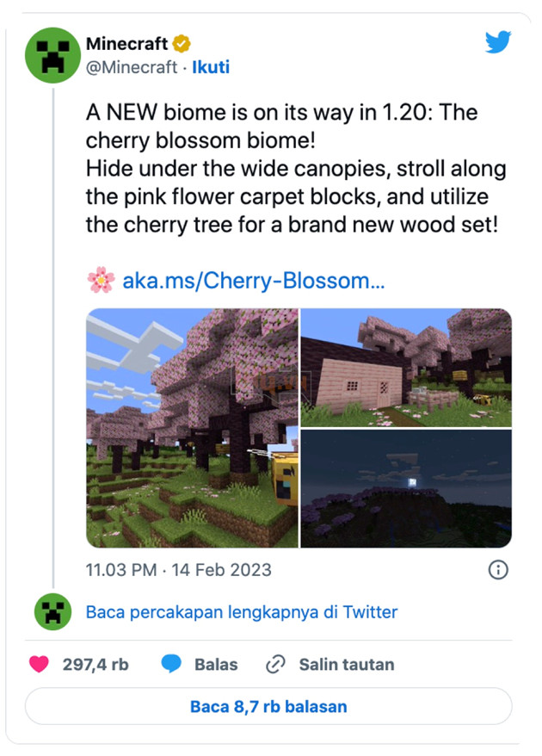542x756 pixels.
Task: Open Baca percakapan lengkapnya di Twitter
Action: click(239, 611)
